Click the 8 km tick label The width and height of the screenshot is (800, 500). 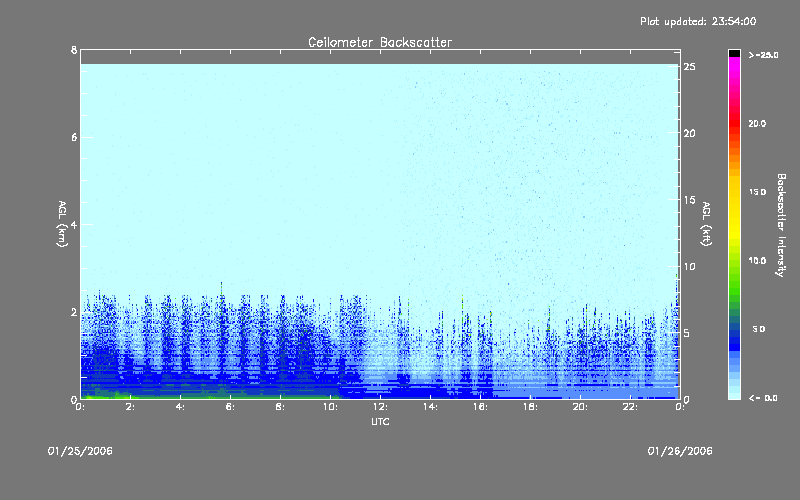[74, 50]
